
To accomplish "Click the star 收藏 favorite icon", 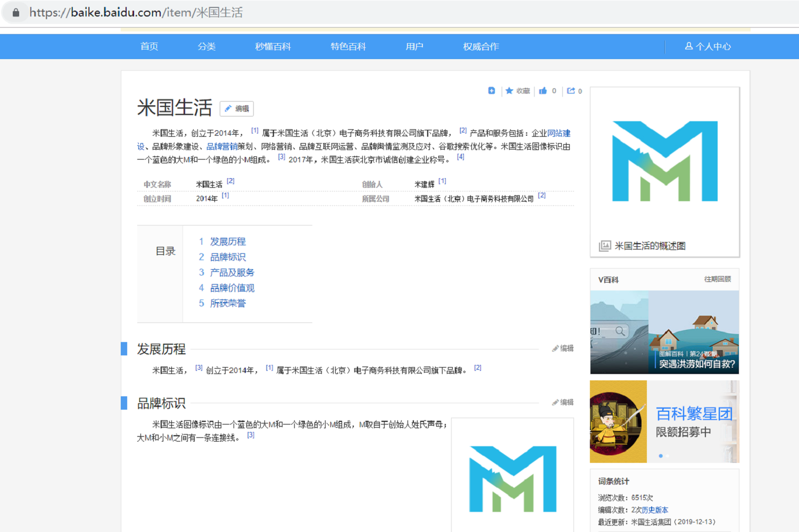I will pos(509,90).
